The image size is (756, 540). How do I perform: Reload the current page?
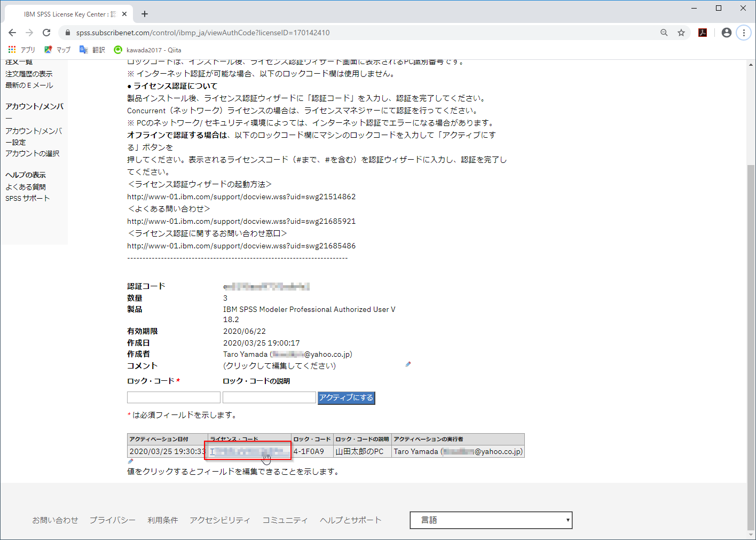click(46, 33)
